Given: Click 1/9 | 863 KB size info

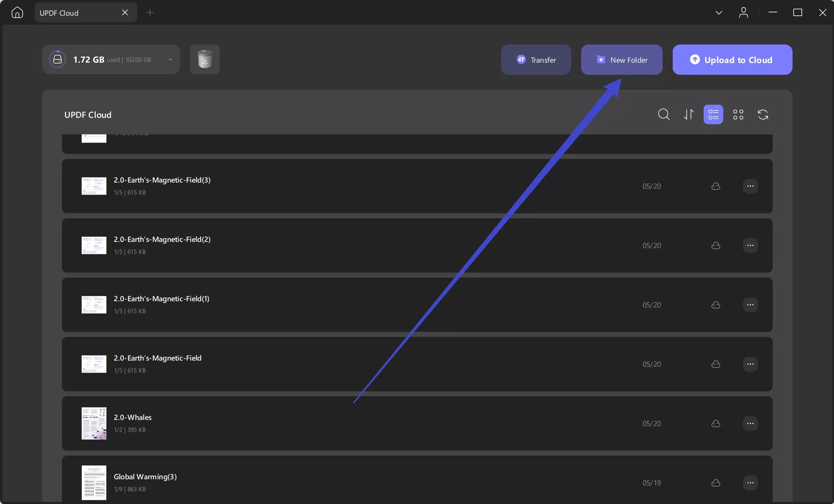Looking at the screenshot, I should (x=130, y=489).
